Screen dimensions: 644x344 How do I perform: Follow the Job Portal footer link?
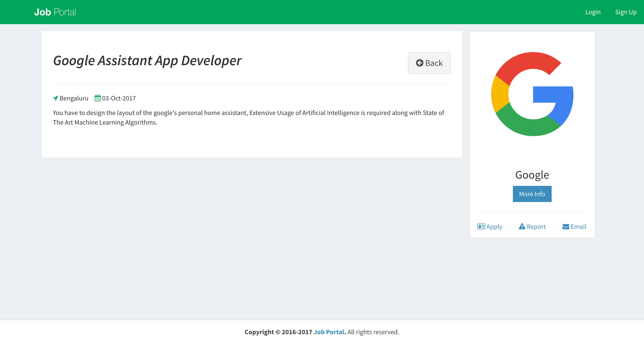pos(329,332)
